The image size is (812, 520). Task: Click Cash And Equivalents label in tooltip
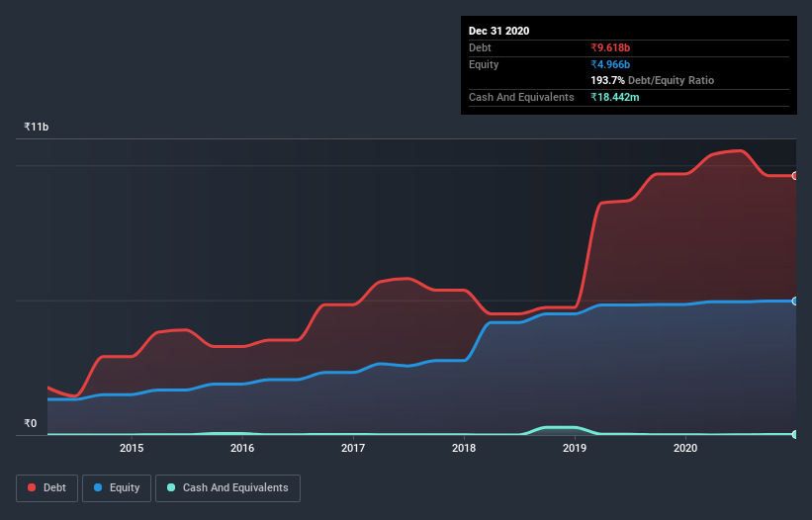coord(521,97)
